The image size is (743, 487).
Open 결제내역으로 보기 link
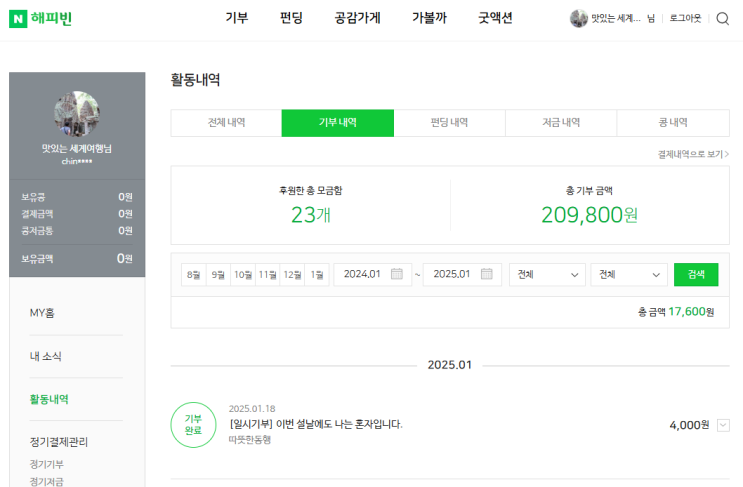click(x=692, y=154)
